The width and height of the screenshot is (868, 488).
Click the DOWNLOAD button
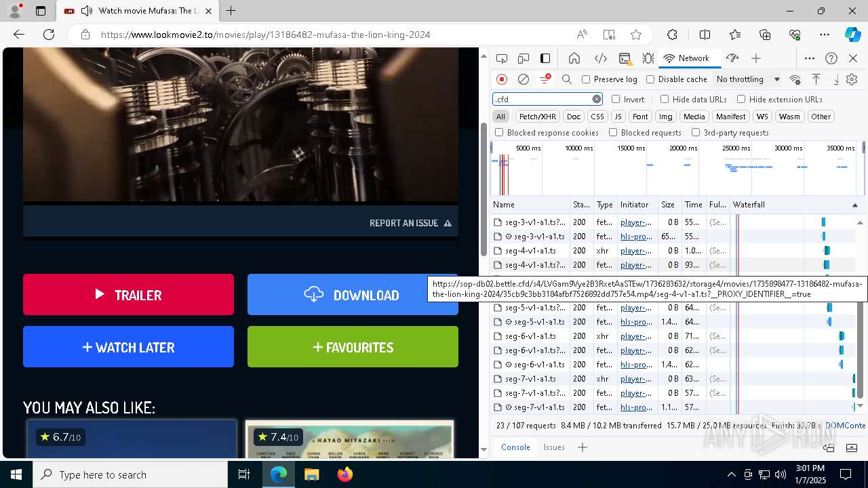tap(353, 295)
